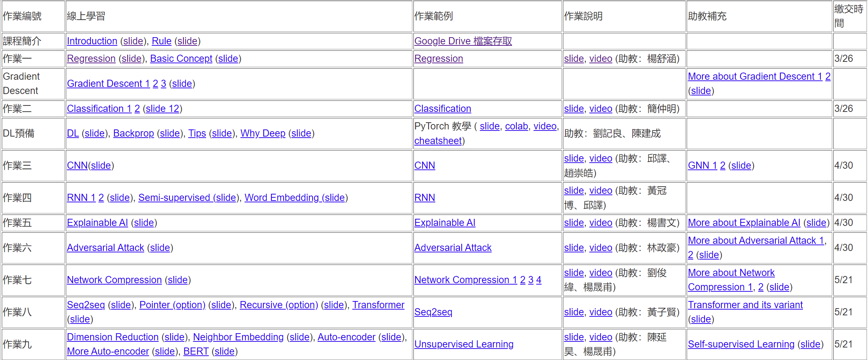Open RNN 1 lecture link
This screenshot has width=868, height=360.
pos(81,198)
